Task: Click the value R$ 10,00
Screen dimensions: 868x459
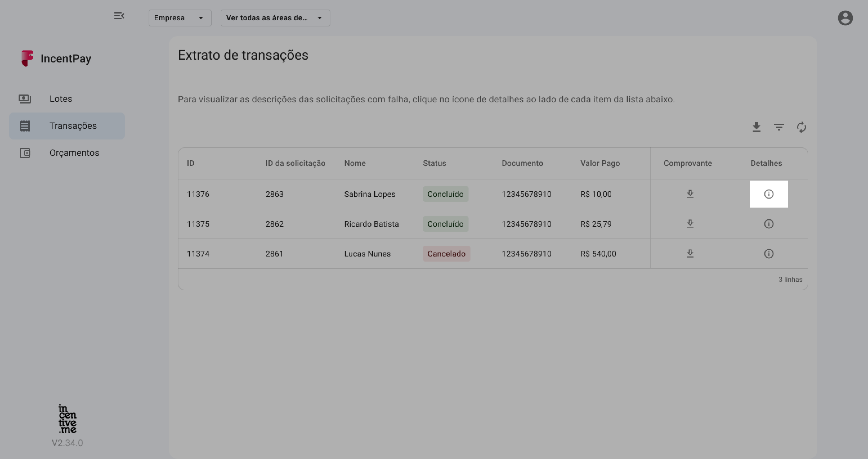Action: 596,194
